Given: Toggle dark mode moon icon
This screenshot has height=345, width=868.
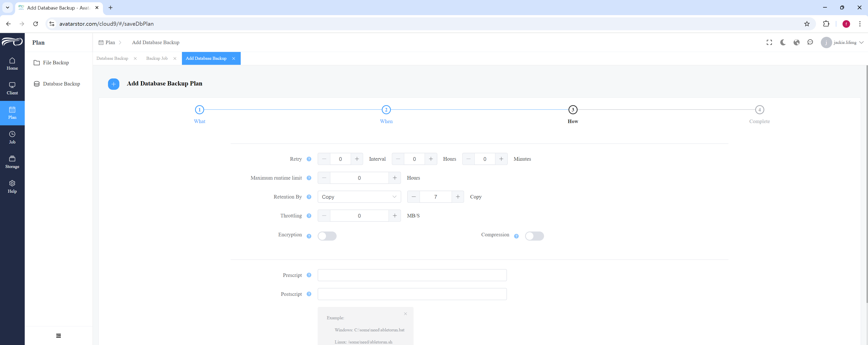Looking at the screenshot, I should 783,42.
